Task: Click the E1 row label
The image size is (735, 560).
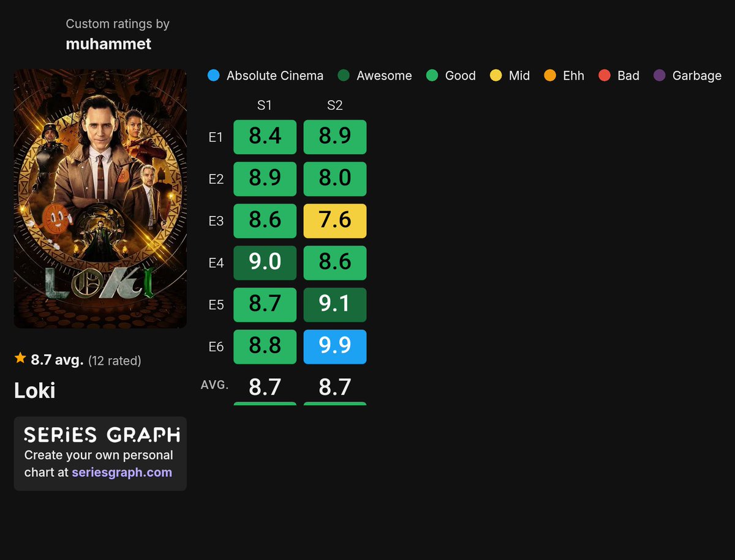Action: 216,137
